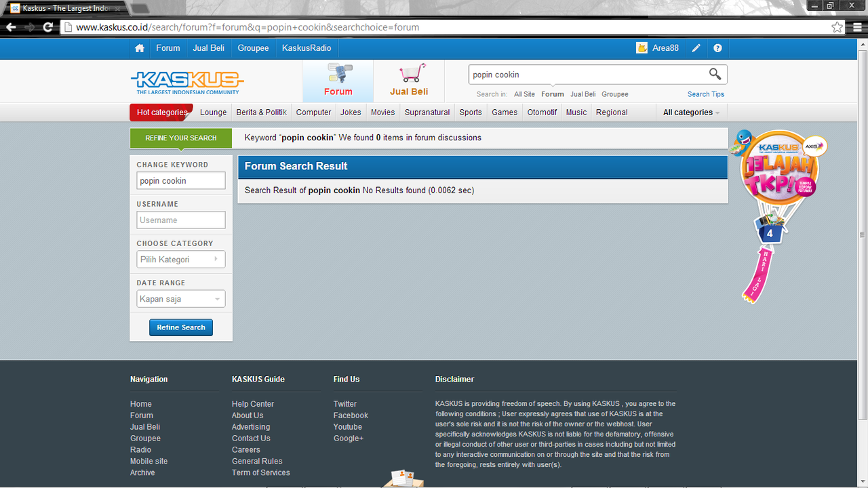The width and height of the screenshot is (868, 488).
Task: Open the Help Center link
Action: coord(253,404)
